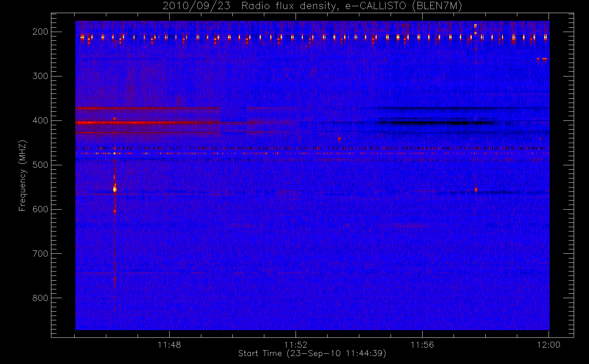Image resolution: width=589 pixels, height=364 pixels.
Task: Click the 800 frequency tick label
Action: (40, 298)
